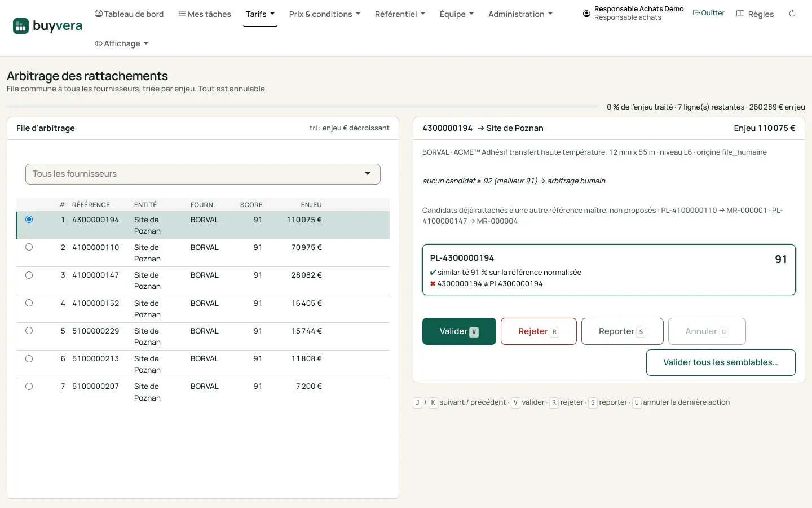
Task: Expand the Tarifs menu
Action: [260, 14]
